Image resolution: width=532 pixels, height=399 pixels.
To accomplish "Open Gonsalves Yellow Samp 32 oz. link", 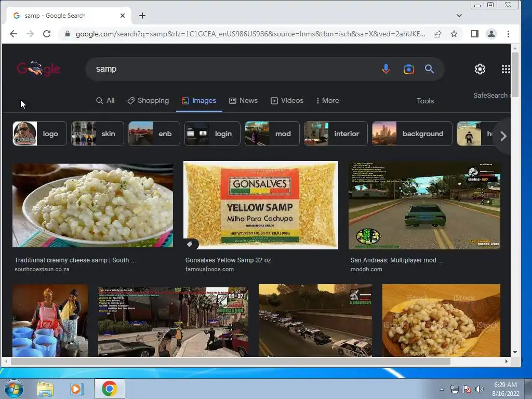I will (229, 260).
